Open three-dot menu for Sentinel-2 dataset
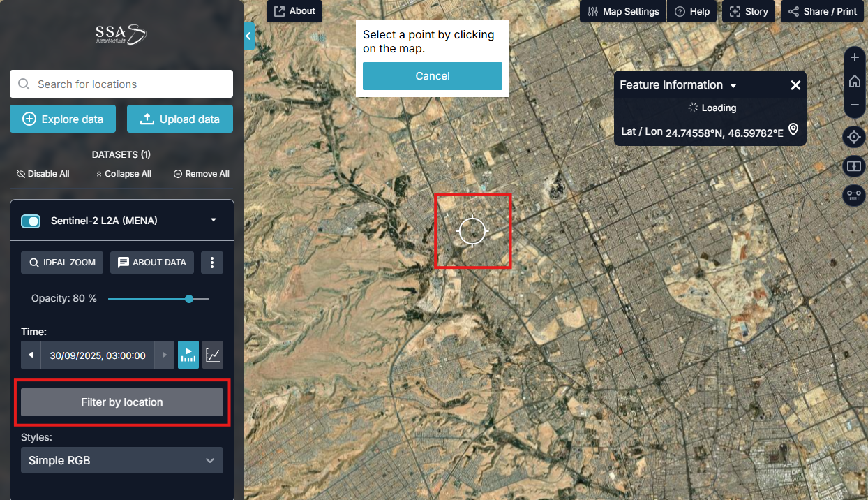The width and height of the screenshot is (868, 500). (x=212, y=263)
